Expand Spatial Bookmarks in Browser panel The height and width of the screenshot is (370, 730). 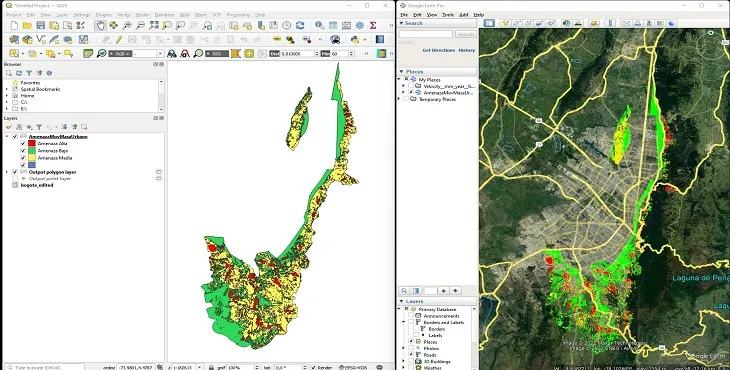point(7,89)
